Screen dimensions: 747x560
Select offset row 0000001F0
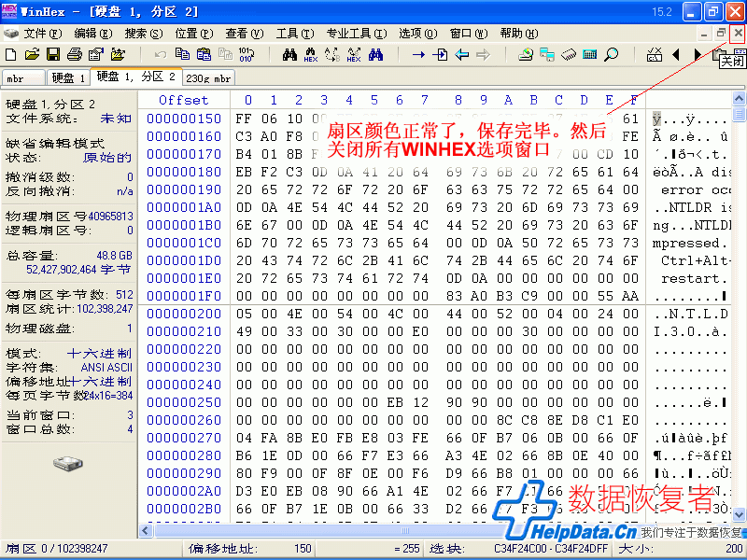click(184, 296)
